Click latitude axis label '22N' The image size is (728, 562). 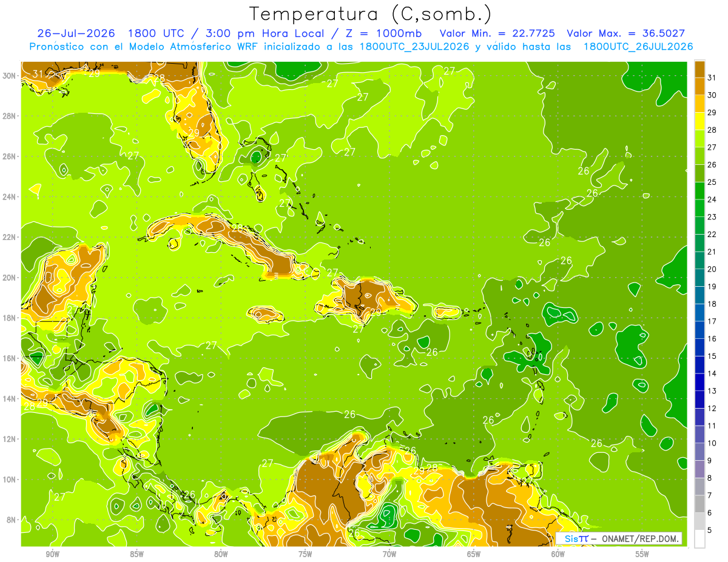click(x=10, y=237)
